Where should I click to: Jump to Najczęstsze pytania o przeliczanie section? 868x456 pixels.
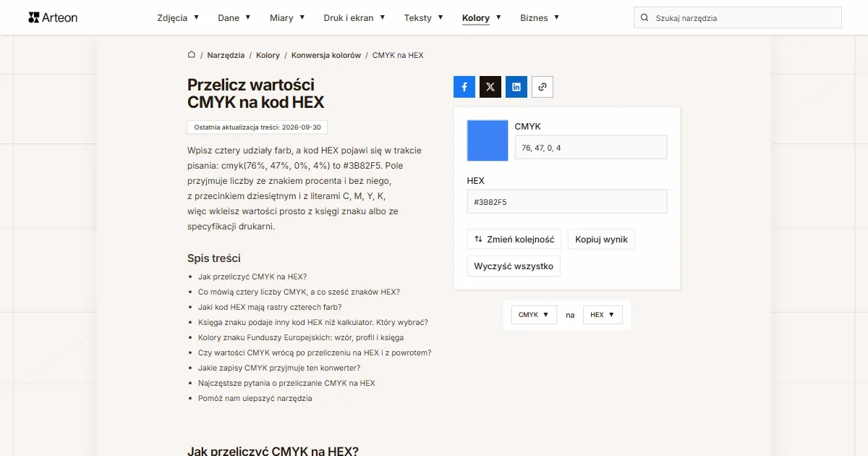click(x=286, y=383)
